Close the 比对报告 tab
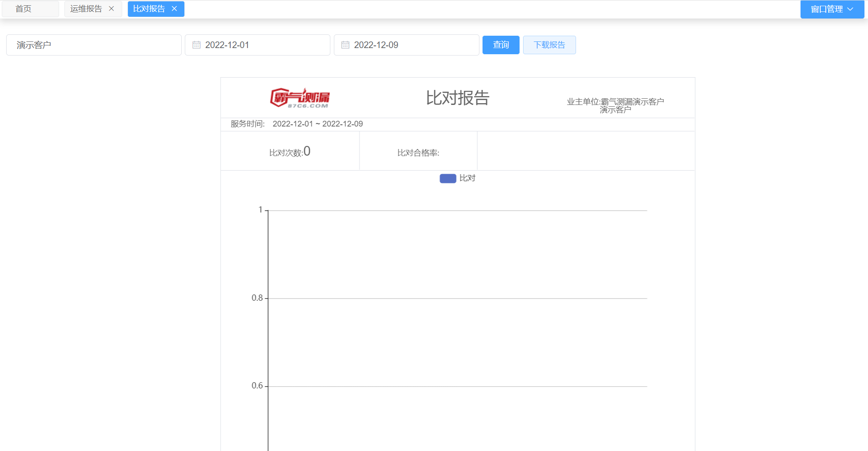Screen dimensions: 868x451 (174, 9)
